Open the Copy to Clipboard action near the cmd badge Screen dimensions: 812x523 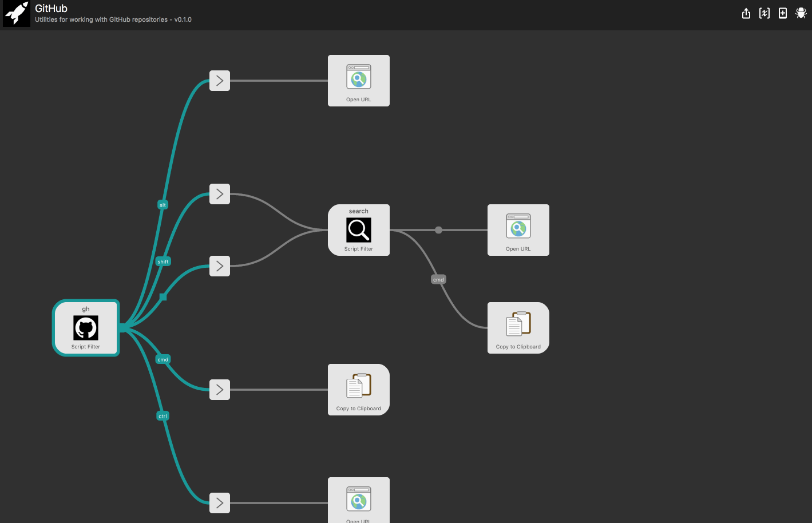coord(518,327)
